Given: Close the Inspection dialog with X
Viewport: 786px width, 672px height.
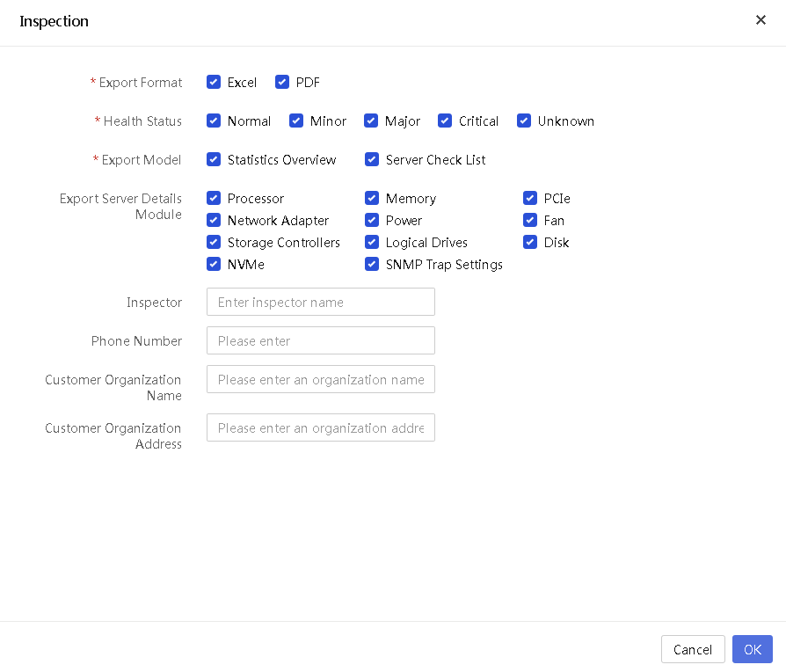Looking at the screenshot, I should click(x=761, y=20).
